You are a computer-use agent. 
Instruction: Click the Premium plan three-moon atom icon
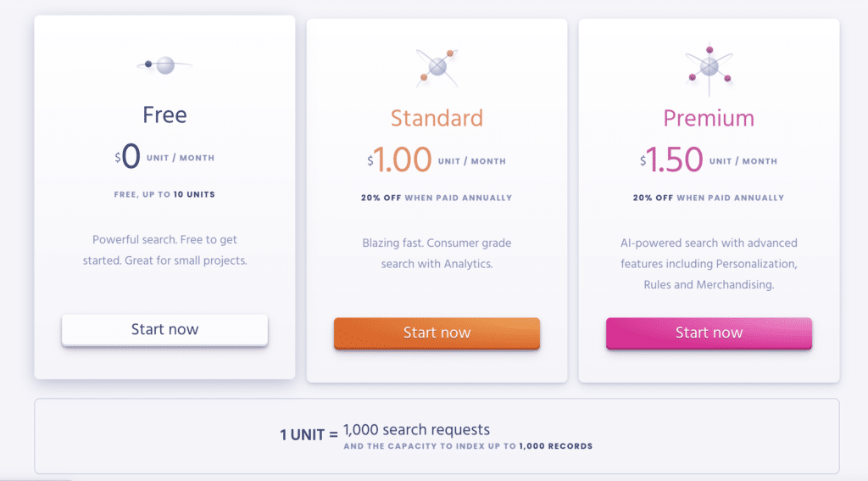[x=709, y=69]
